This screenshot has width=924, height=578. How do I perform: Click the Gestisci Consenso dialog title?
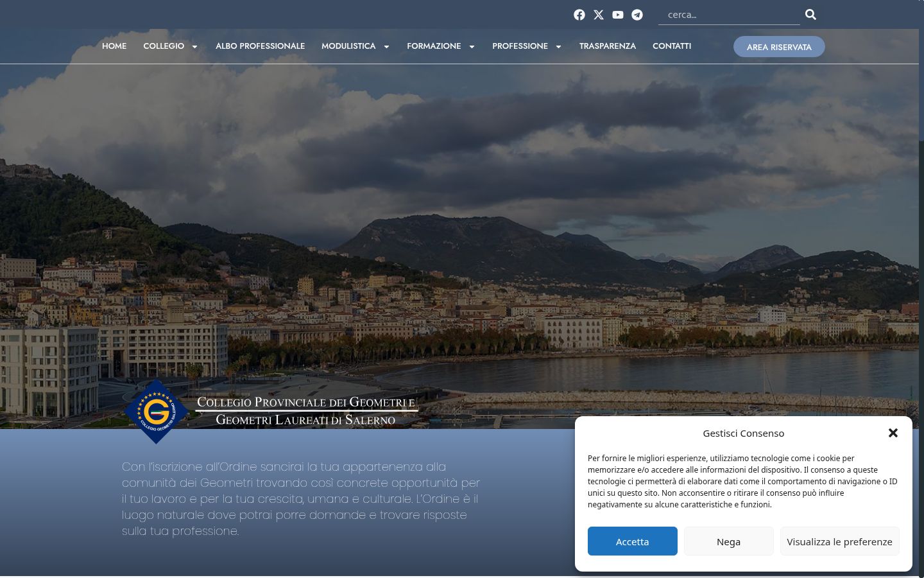tap(744, 433)
